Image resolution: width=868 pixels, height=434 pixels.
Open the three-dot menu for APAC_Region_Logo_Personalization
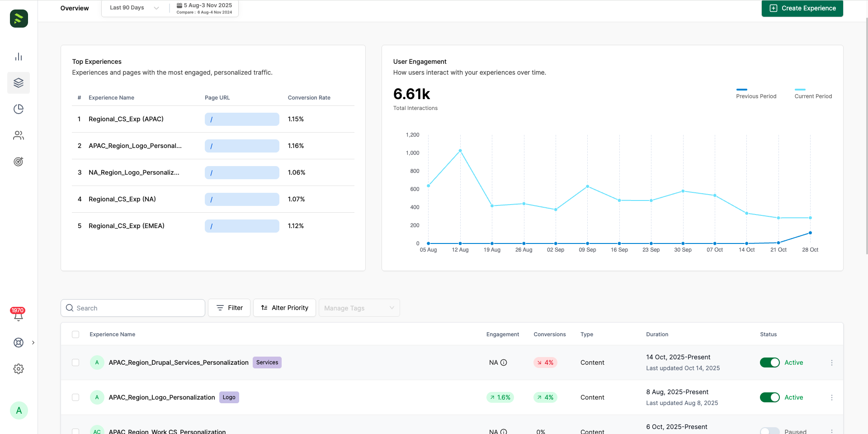(832, 397)
